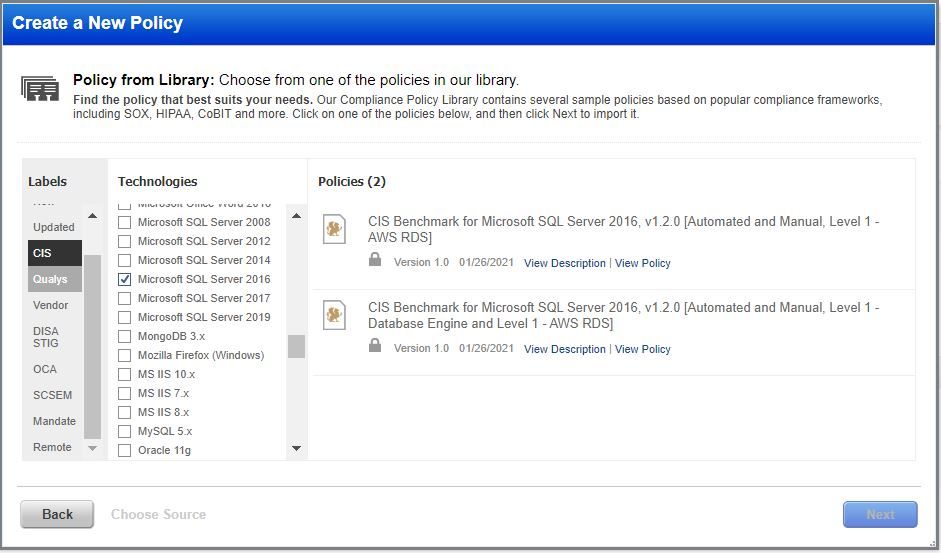The image size is (941, 553).
Task: Select the Qualys label
Action: point(55,279)
